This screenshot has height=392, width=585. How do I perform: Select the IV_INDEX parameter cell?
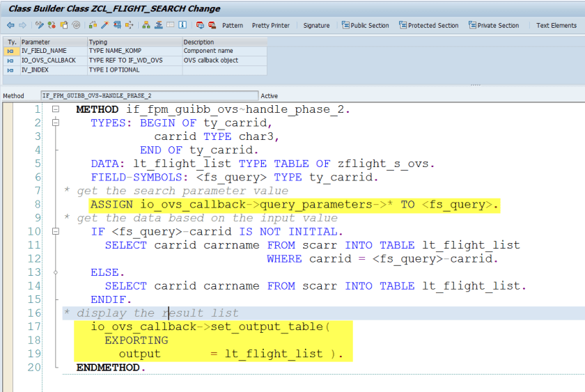pos(54,70)
